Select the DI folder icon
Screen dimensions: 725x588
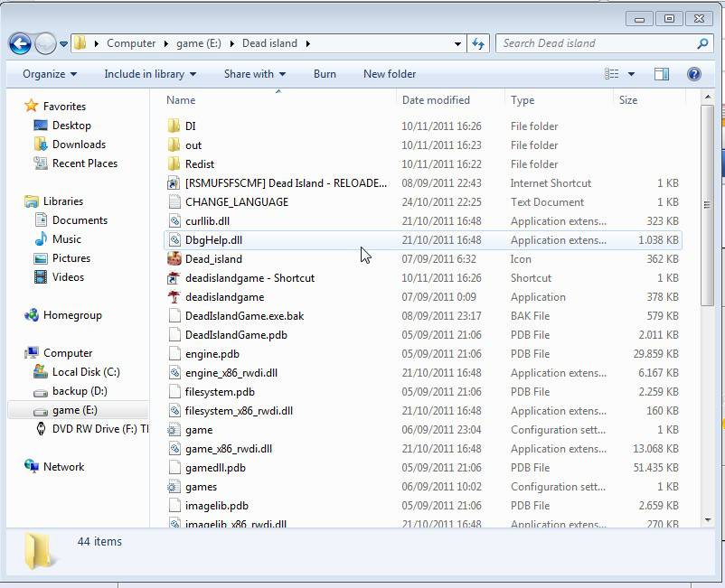coord(174,126)
